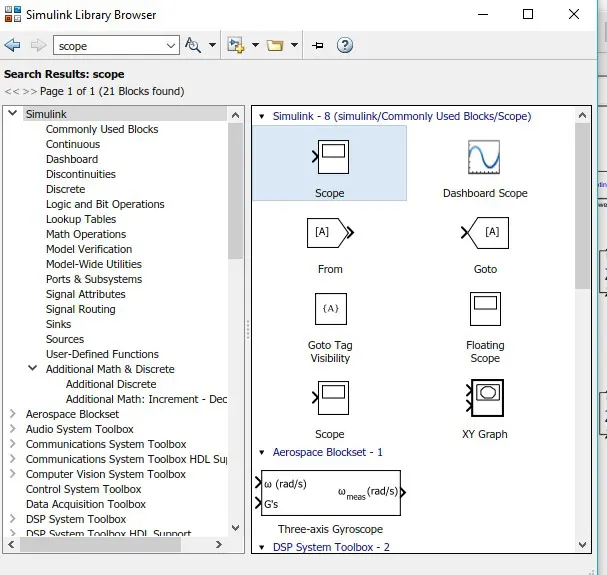
Task: Click the new model icon in toolbar
Action: (x=236, y=46)
